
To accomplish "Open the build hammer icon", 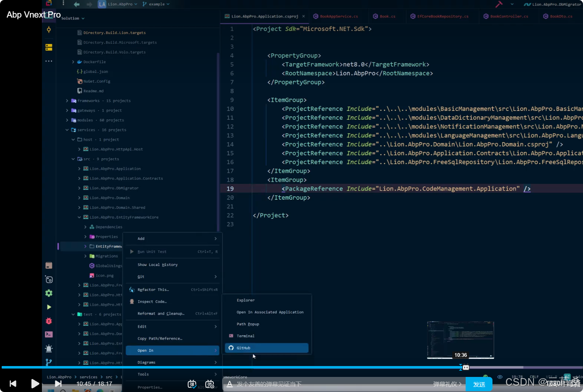I will pos(499,4).
